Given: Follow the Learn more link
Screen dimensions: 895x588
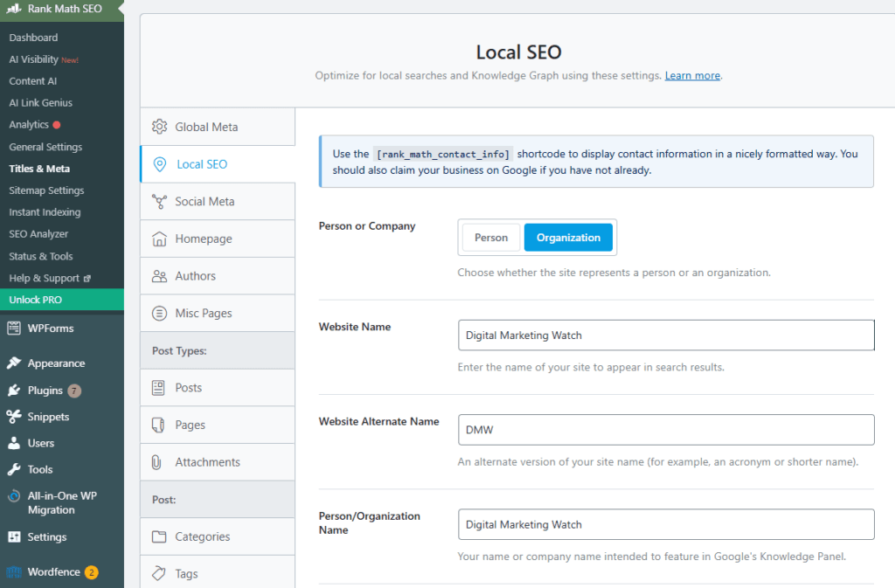Looking at the screenshot, I should tap(692, 75).
